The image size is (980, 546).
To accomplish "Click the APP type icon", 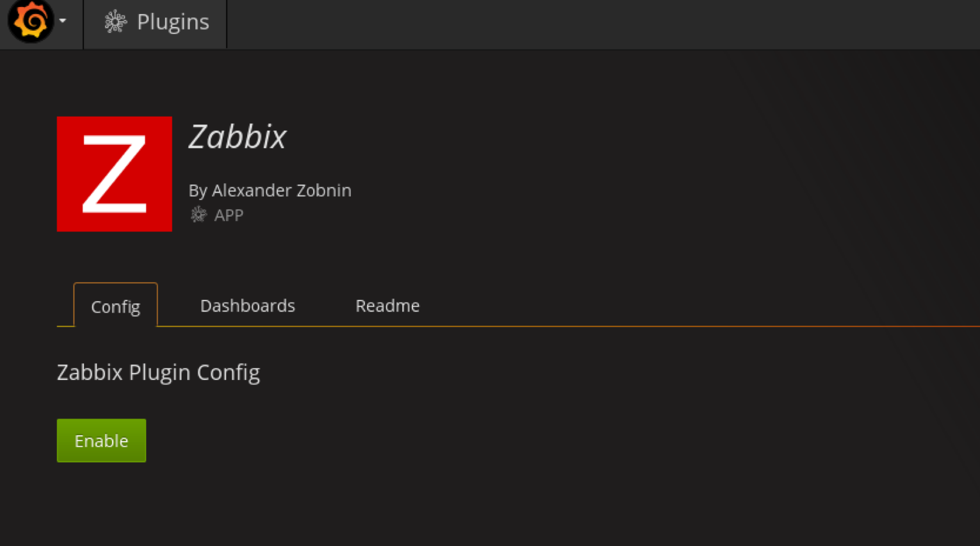I will pyautogui.click(x=199, y=215).
